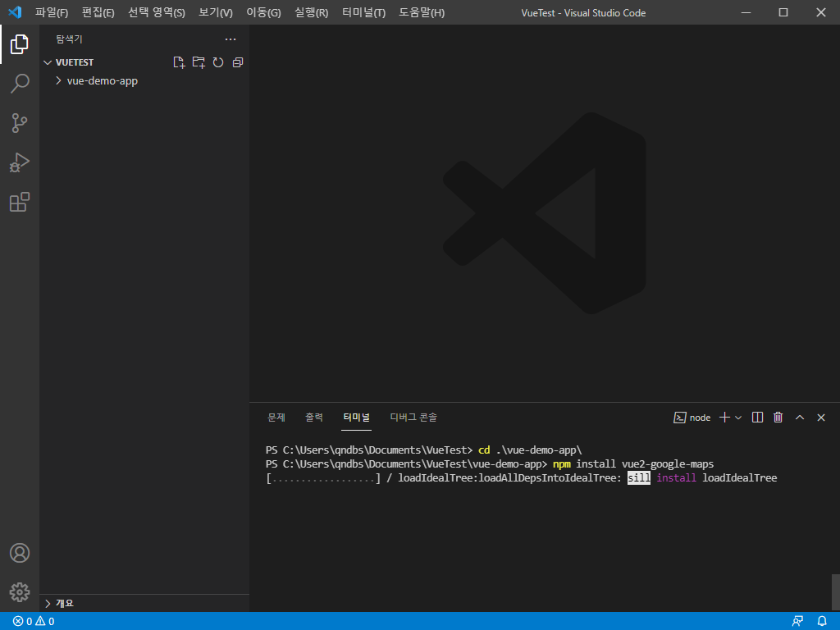Click the New File icon in VUETEST
Viewport: 840px width, 630px height.
[x=179, y=62]
